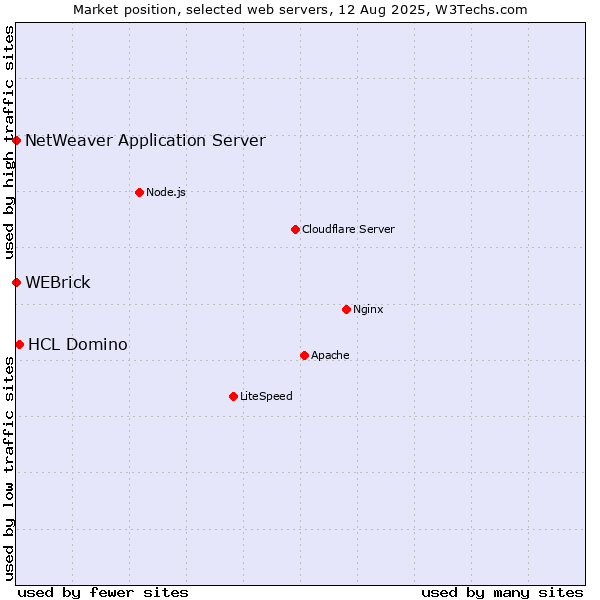Image resolution: width=600 pixels, height=600 pixels.
Task: Click the 'used by many sites' axis label
Action: (x=502, y=593)
